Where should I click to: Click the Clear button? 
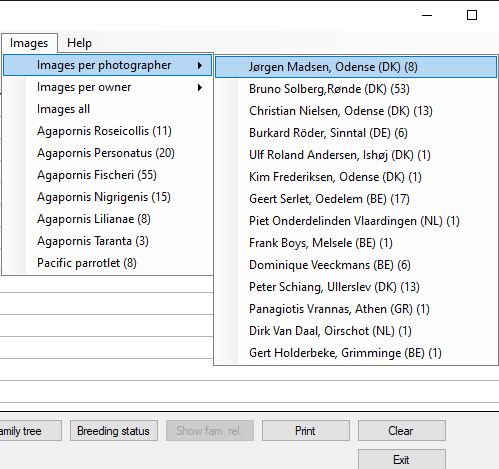402,431
